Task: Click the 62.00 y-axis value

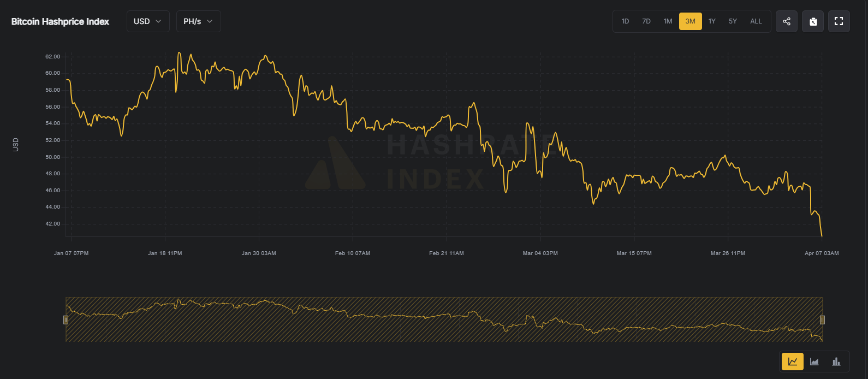Action: pos(53,57)
